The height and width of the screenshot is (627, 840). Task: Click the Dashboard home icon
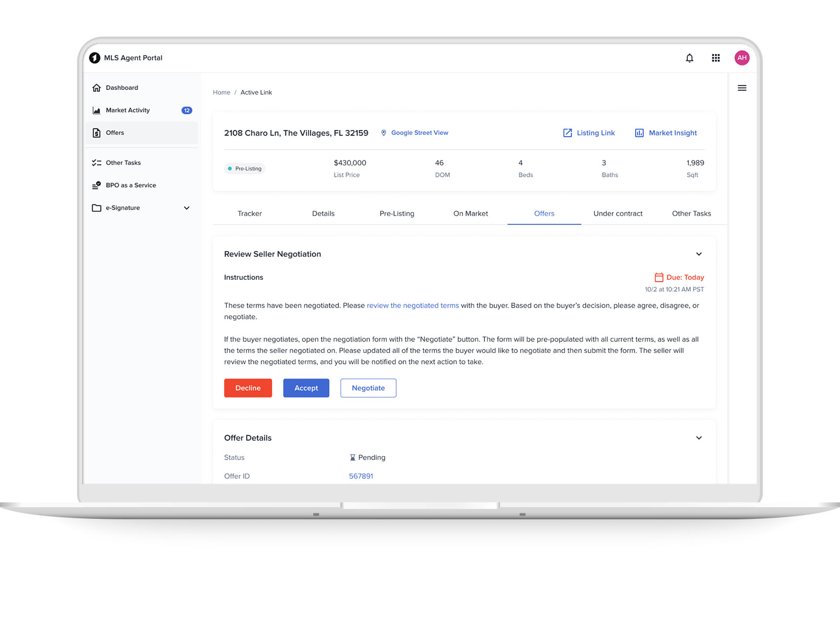[x=97, y=88]
